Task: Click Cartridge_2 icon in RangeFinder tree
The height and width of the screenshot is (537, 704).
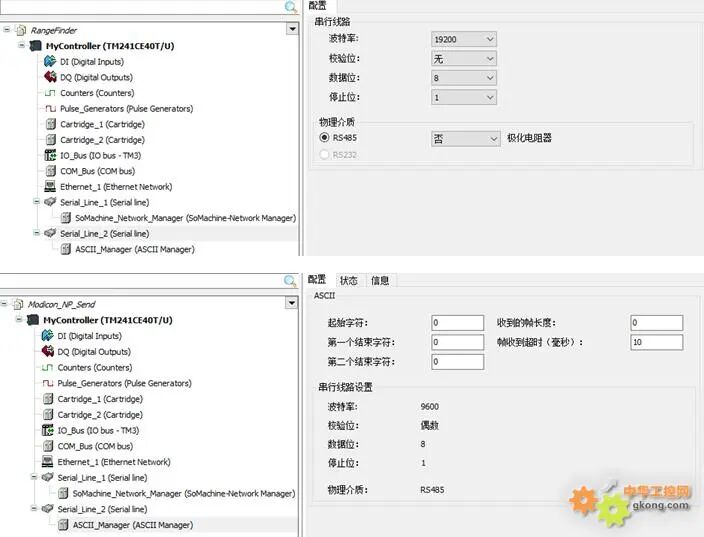Action: click(x=50, y=140)
